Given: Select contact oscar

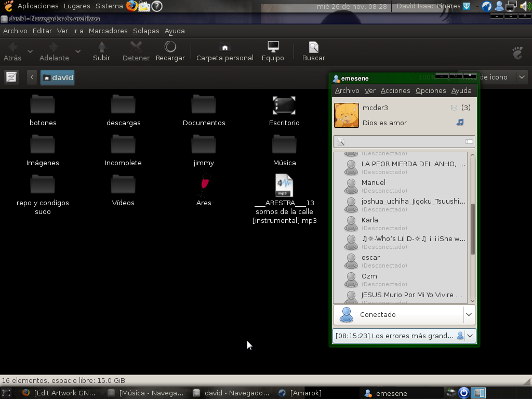Looking at the screenshot, I should click(x=401, y=261).
